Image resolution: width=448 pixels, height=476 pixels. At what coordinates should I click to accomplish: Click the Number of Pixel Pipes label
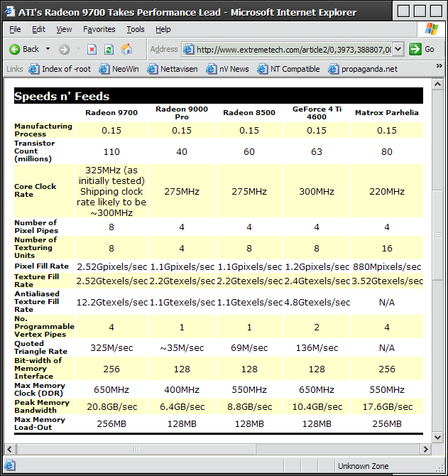click(36, 227)
